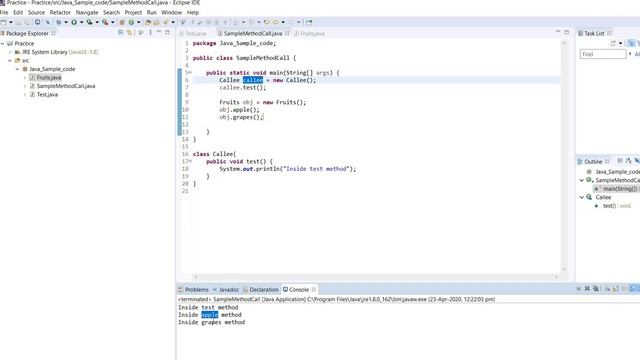Click the Coverage run icon in toolbar

pyautogui.click(x=89, y=22)
